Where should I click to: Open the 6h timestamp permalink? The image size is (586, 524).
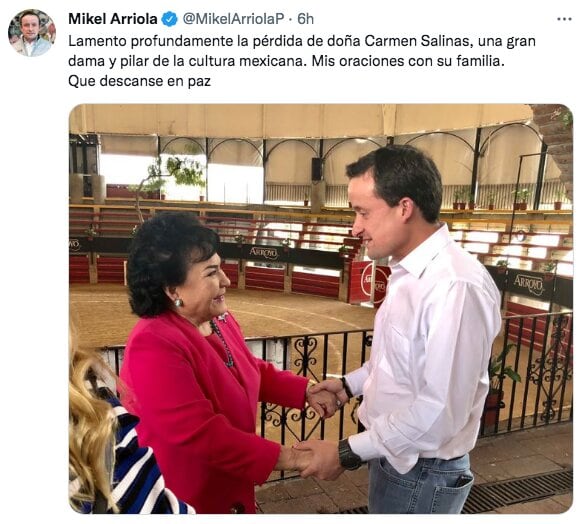[305, 19]
